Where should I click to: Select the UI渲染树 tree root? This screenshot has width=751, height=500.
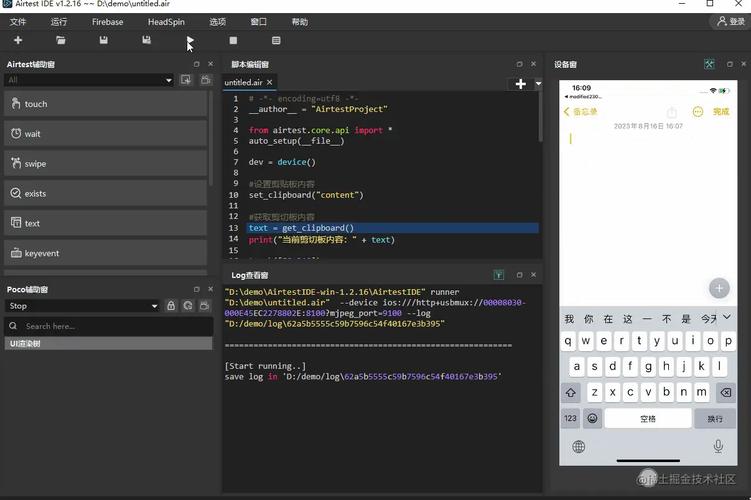108,343
